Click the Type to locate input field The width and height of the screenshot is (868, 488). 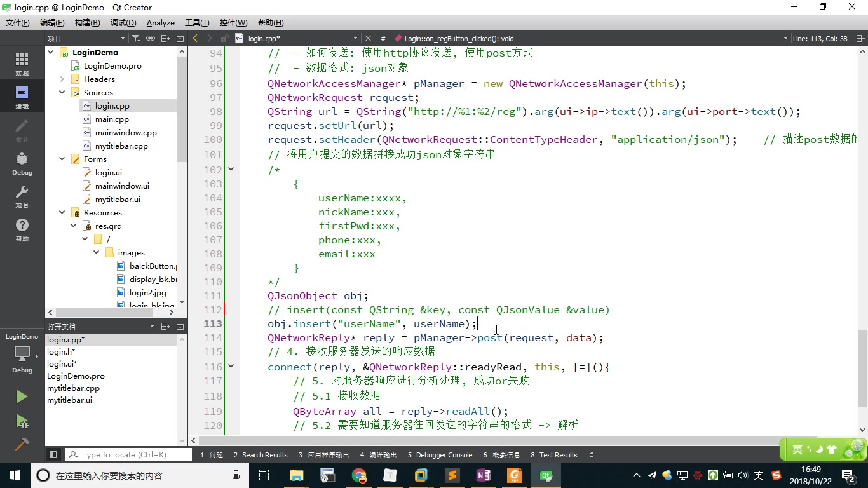127,454
